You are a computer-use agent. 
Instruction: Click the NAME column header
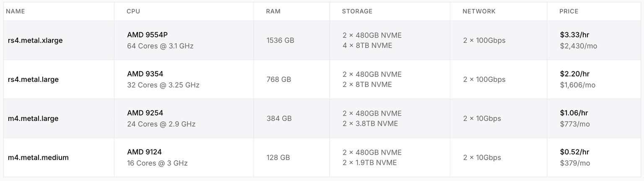pyautogui.click(x=16, y=11)
